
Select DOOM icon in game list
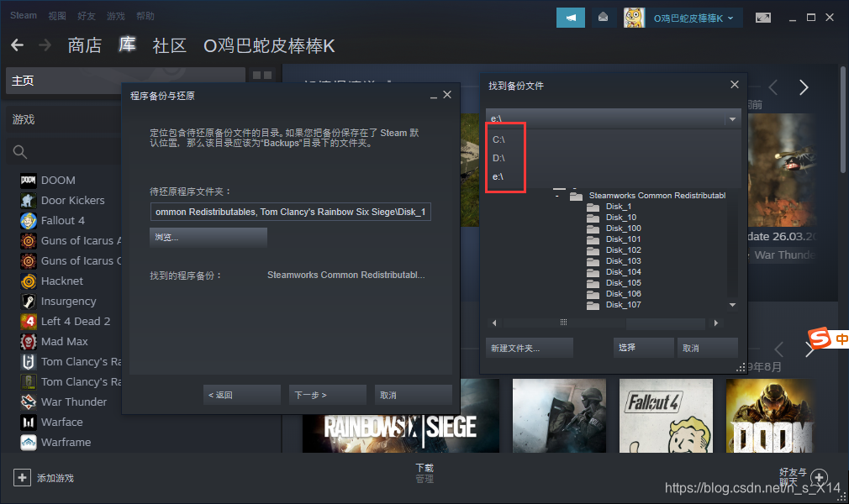(28, 181)
